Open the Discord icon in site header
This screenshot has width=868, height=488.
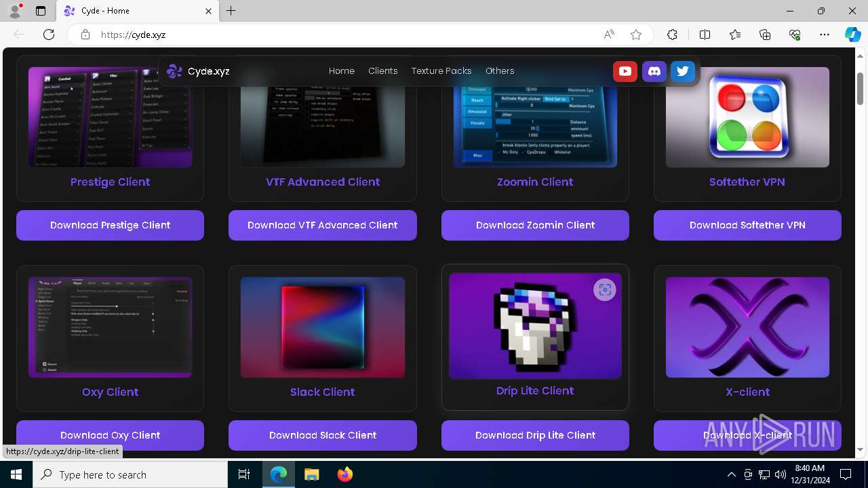[x=654, y=71]
